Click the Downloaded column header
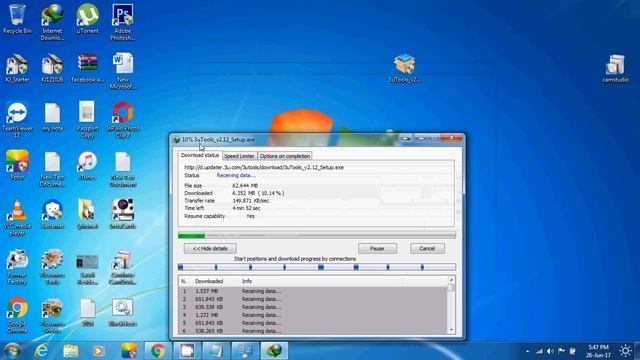This screenshot has width=640, height=360. (x=209, y=281)
